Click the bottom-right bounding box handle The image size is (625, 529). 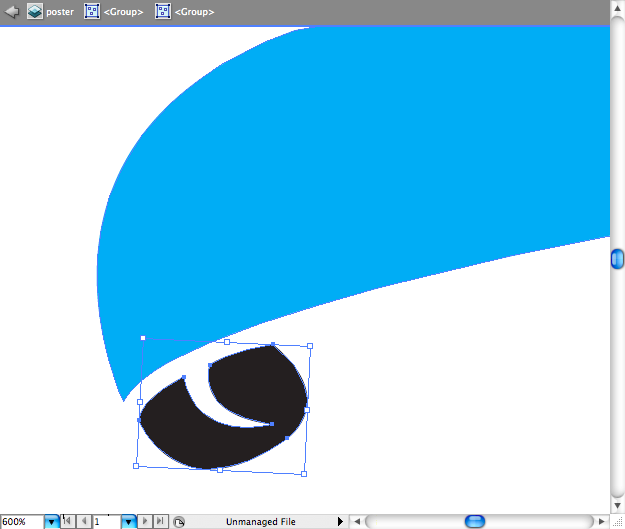[x=304, y=474]
